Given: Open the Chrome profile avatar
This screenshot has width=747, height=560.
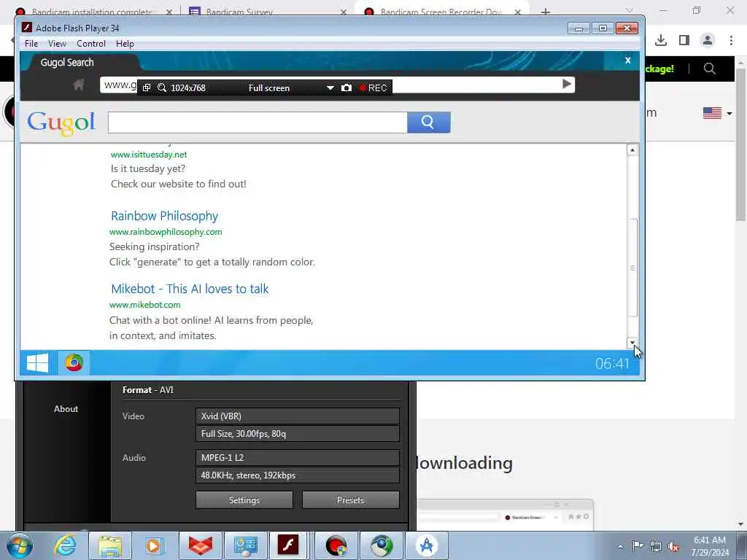Looking at the screenshot, I should click(x=708, y=41).
